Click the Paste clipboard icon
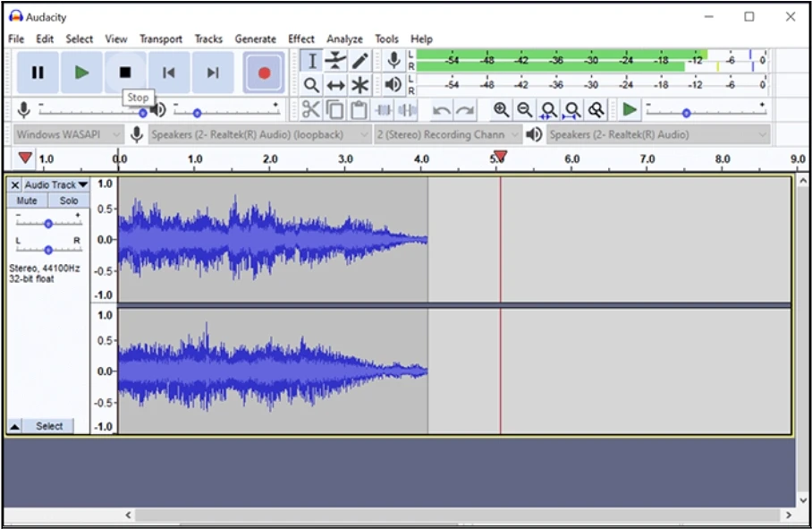Image resolution: width=812 pixels, height=529 pixels. [x=359, y=110]
